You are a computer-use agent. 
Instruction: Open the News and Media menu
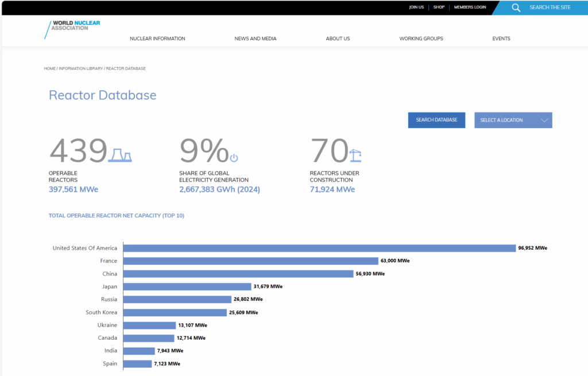pos(255,38)
